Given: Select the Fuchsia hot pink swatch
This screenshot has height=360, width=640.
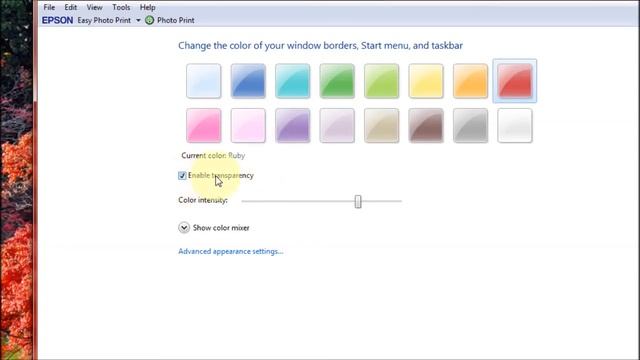Looking at the screenshot, I should 204,125.
